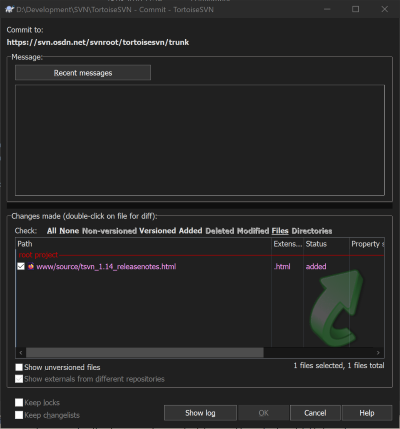Check Deleted files filter
The height and width of the screenshot is (429, 400).
click(220, 231)
